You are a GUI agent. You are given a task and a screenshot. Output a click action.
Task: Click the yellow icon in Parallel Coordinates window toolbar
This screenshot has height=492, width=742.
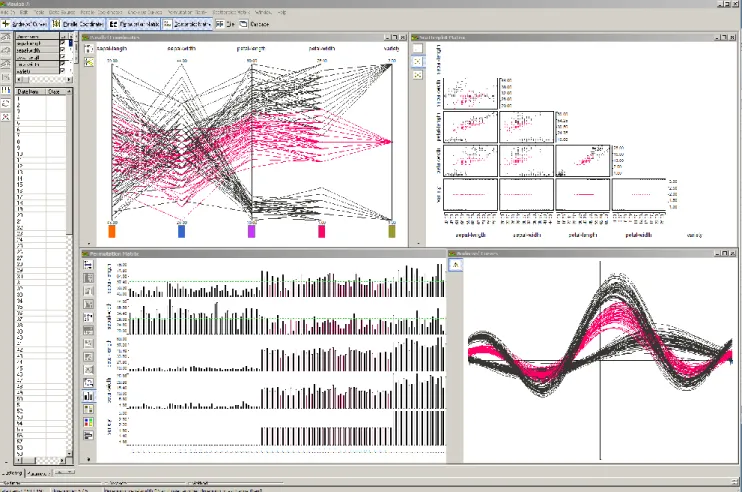[89, 62]
